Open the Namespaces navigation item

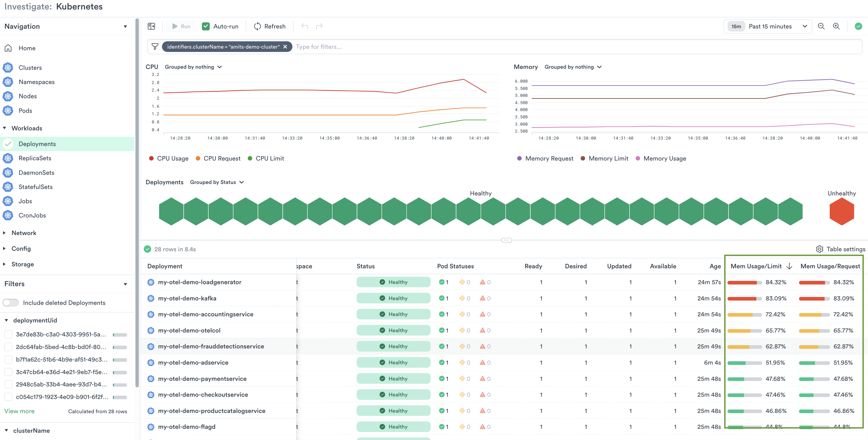[36, 82]
